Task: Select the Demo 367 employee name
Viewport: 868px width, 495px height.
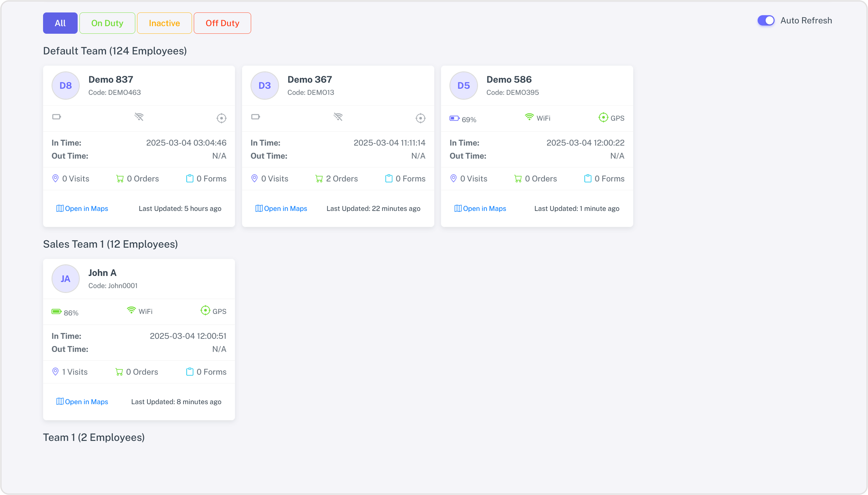Action: click(310, 80)
